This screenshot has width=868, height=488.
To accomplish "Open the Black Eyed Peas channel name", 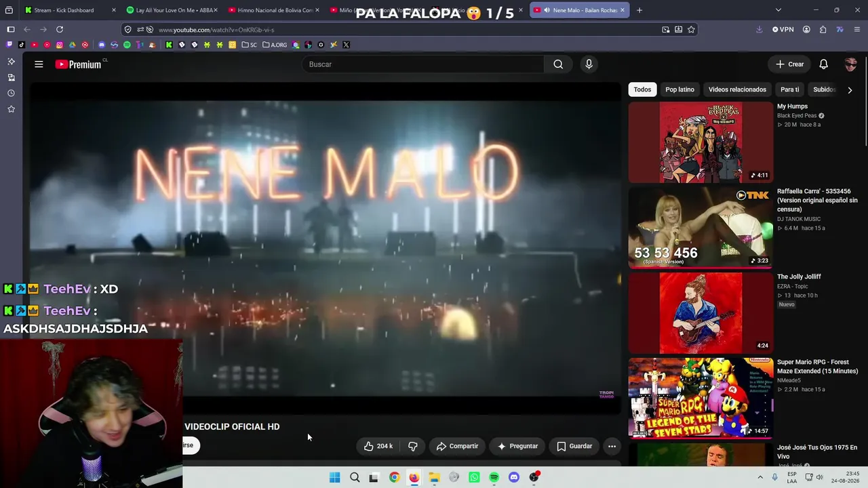I will coord(797,116).
